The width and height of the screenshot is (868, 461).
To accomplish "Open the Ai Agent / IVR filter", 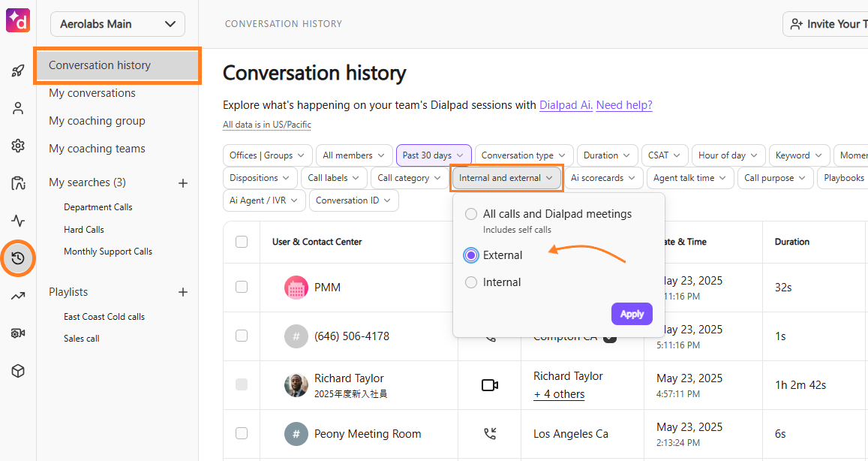I will [x=264, y=200].
